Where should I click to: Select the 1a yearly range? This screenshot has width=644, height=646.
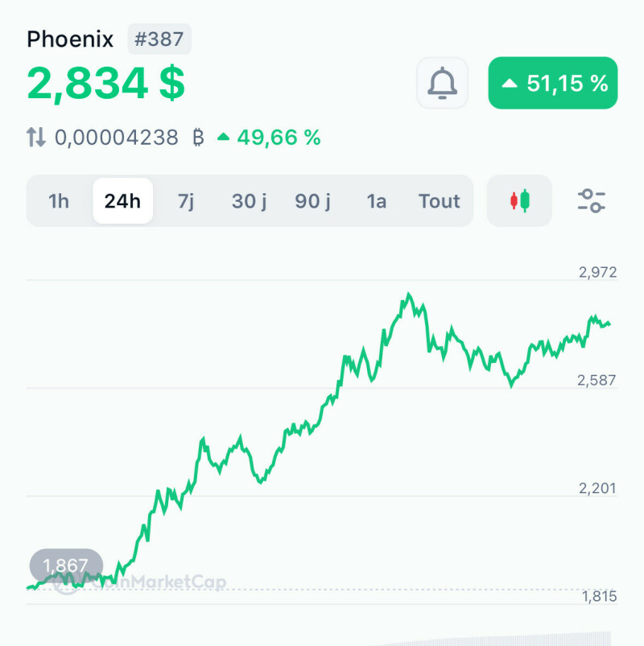[376, 201]
